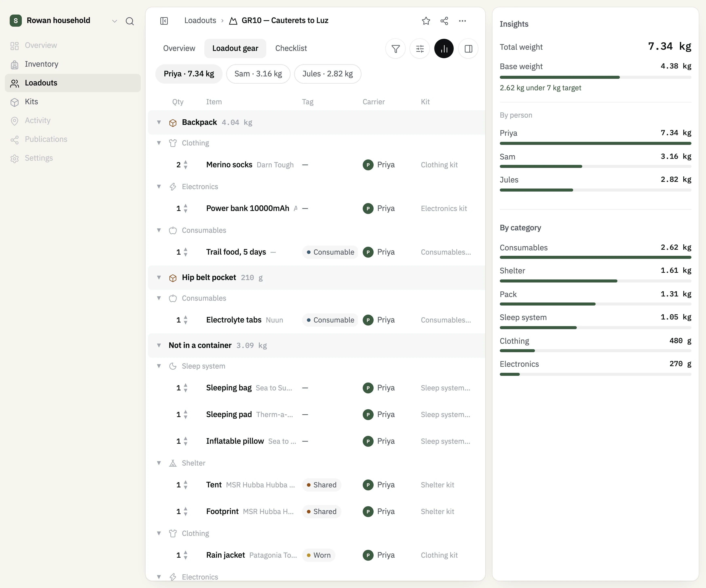The width and height of the screenshot is (706, 588).
Task: Open the display settings sliders icon
Action: tap(420, 49)
